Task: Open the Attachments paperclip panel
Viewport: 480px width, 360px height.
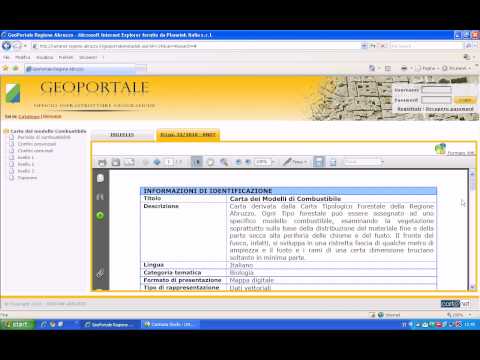Action: point(100,274)
